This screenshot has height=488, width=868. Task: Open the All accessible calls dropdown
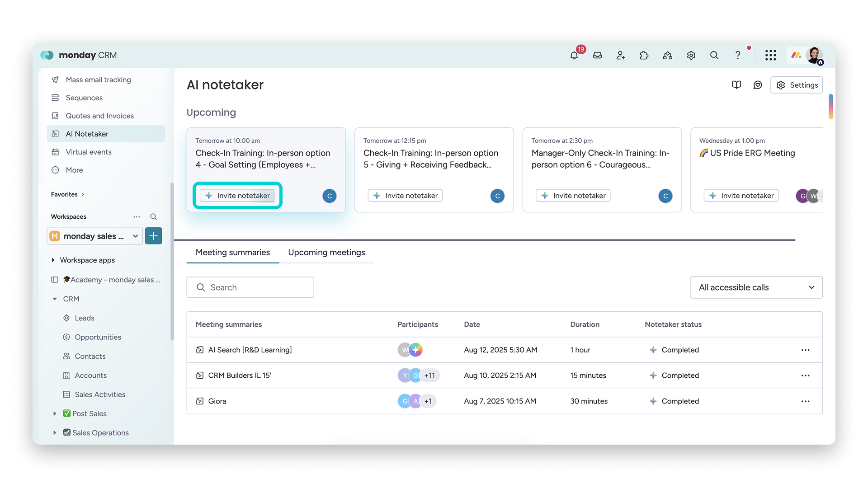(x=756, y=287)
